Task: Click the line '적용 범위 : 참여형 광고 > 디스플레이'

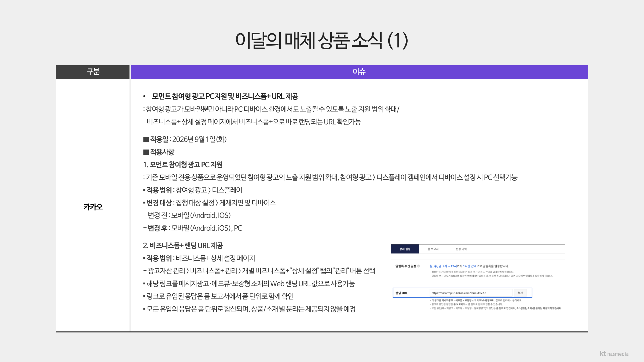Action: 193,190
